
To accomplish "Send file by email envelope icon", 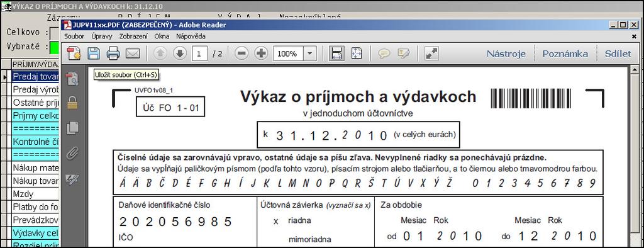I will click(x=133, y=54).
